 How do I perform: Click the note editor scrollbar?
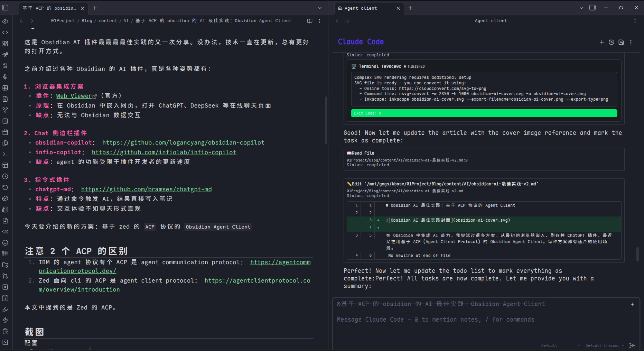click(x=326, y=120)
